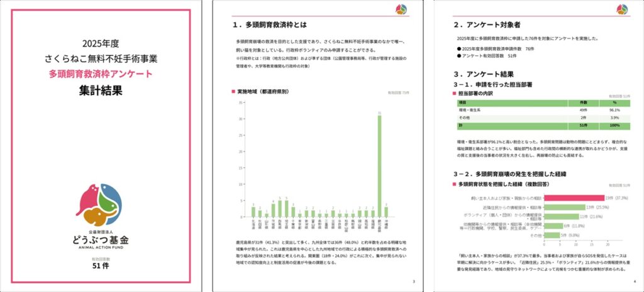This screenshot has width=644, height=292.
Task: Select table title 担当部署の内訳
Action: click(475, 94)
